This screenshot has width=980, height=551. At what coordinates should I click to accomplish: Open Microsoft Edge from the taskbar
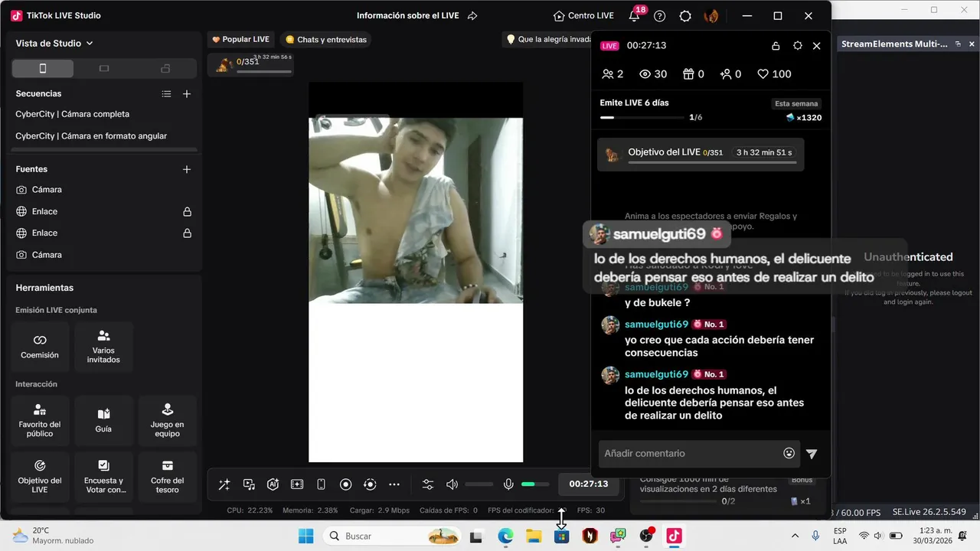click(505, 536)
